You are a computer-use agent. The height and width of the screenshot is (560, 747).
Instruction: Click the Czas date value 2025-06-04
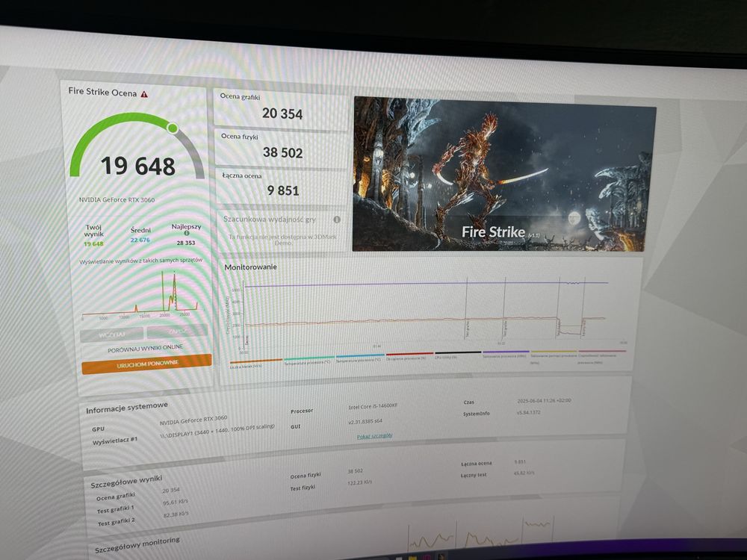(544, 401)
